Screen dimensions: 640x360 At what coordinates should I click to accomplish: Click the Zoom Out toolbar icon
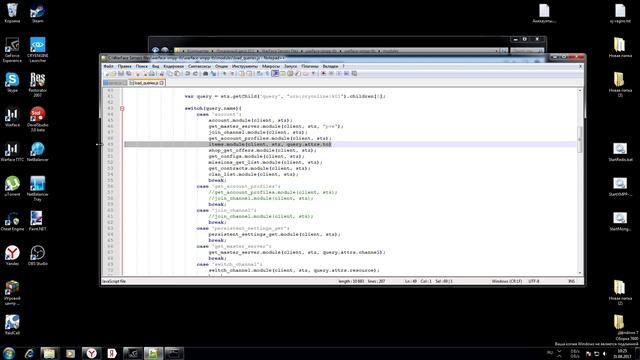[x=231, y=74]
